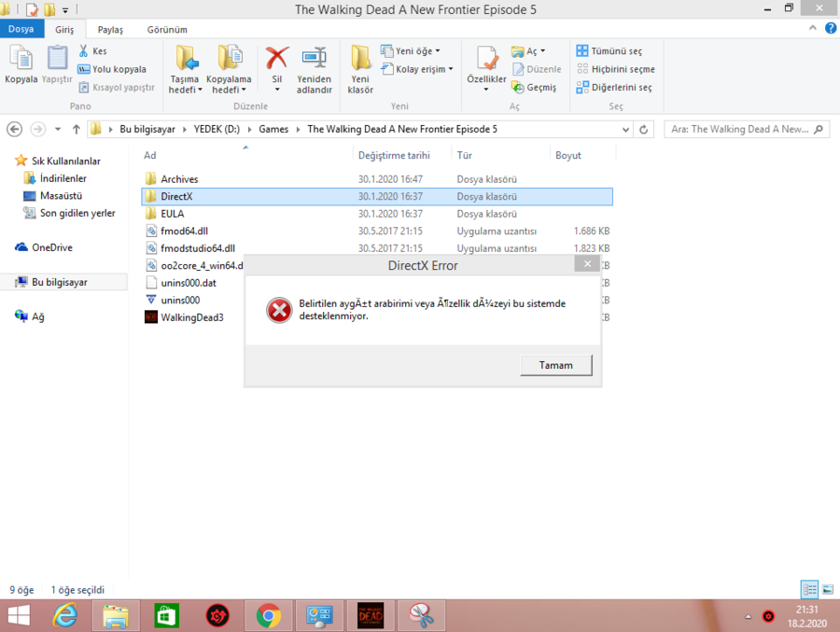Image resolution: width=840 pixels, height=632 pixels.
Task: Close the DirectX Error dialog with X
Action: coord(587,264)
